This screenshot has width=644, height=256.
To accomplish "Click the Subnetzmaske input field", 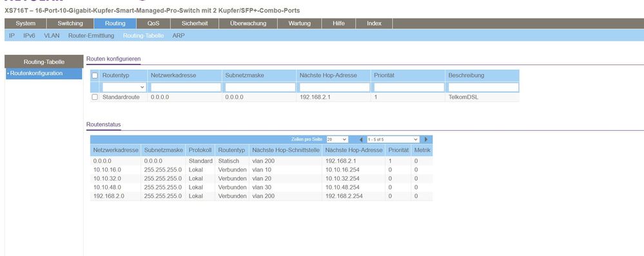I will 260,87.
